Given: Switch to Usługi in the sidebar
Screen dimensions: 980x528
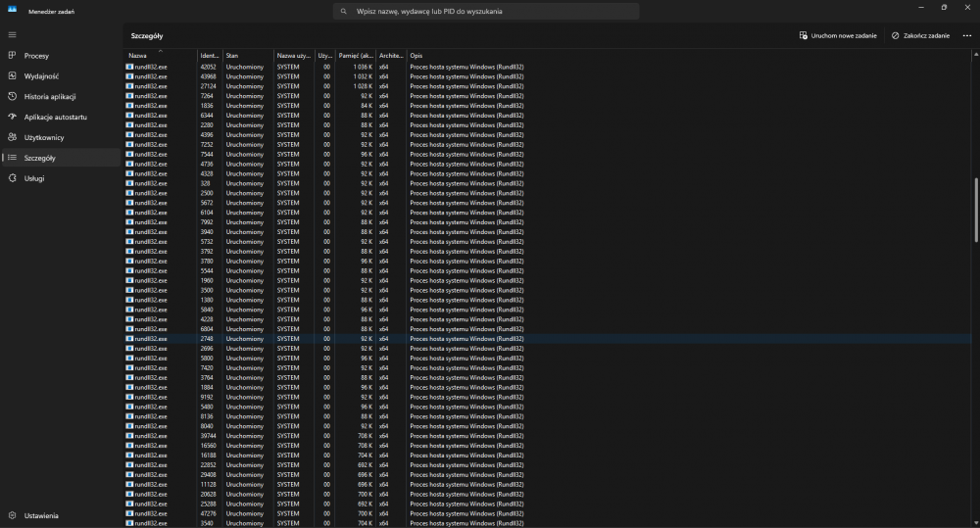Looking at the screenshot, I should point(34,178).
